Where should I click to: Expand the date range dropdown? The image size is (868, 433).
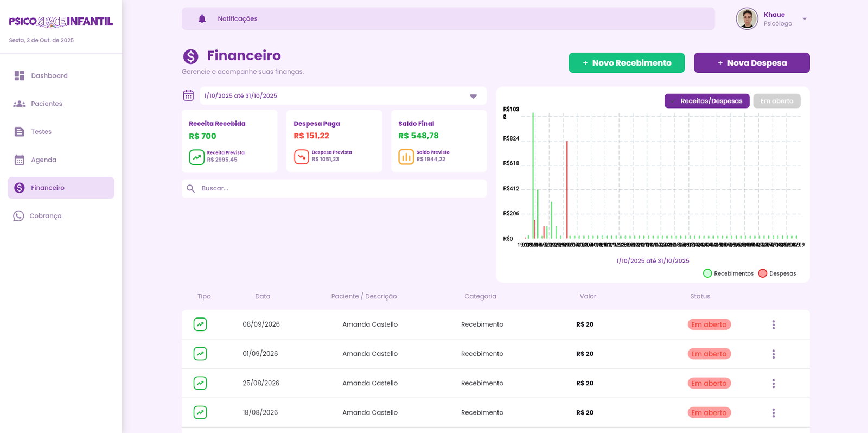(473, 96)
